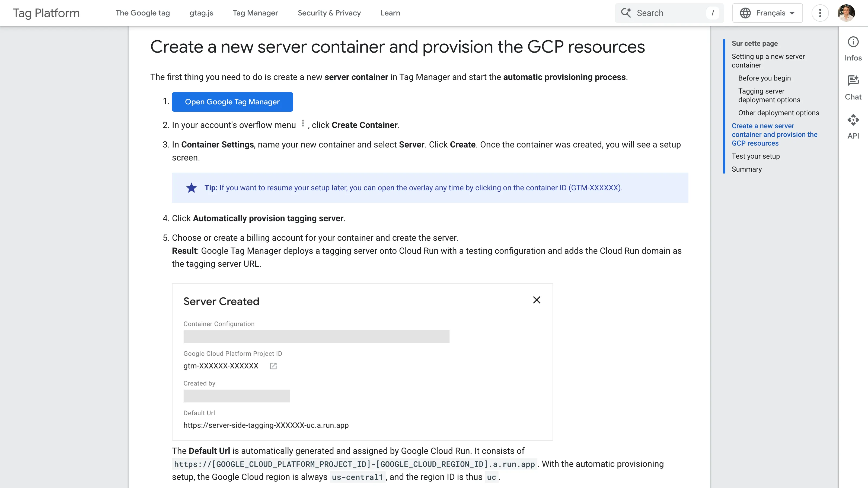Click the globe icon in language selector
868x488 pixels.
[746, 13]
